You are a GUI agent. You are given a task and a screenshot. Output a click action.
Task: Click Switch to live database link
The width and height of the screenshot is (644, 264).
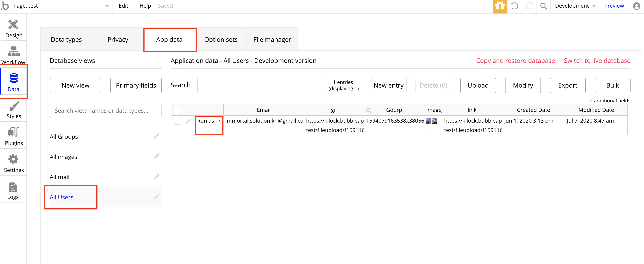597,61
